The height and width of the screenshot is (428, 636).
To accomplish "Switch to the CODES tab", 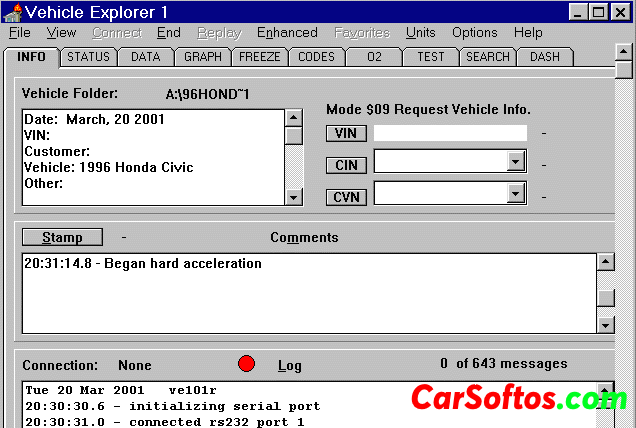I will (316, 57).
